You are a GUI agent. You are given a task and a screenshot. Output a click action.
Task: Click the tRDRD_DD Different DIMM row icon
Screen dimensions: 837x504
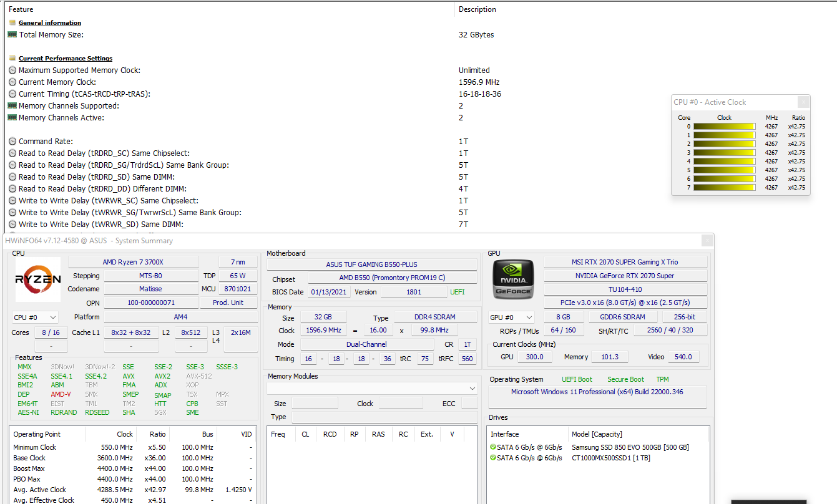click(x=12, y=189)
